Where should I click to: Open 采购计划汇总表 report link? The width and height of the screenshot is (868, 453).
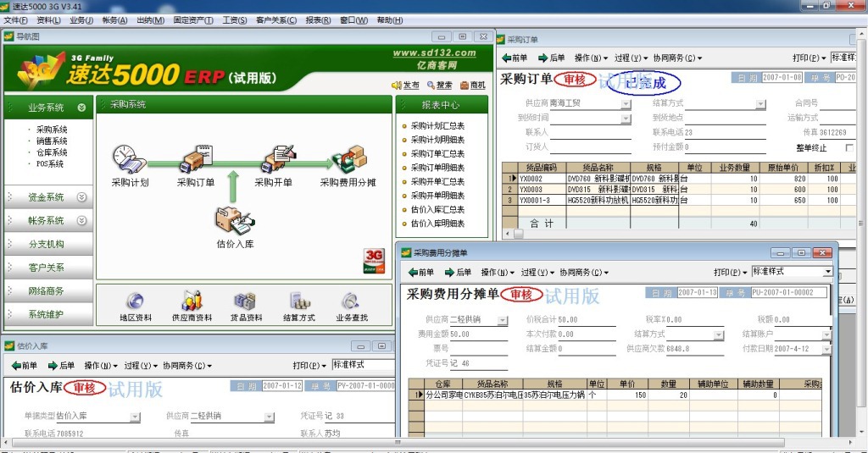coord(437,125)
